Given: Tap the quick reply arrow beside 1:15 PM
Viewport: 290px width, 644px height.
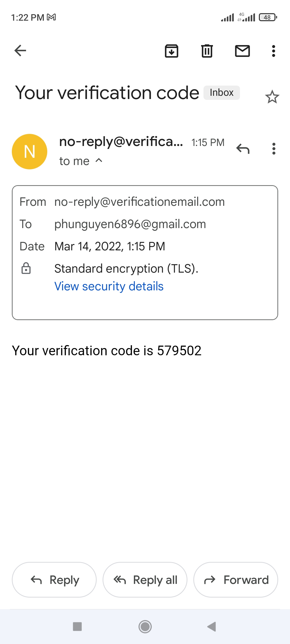Looking at the screenshot, I should (243, 149).
